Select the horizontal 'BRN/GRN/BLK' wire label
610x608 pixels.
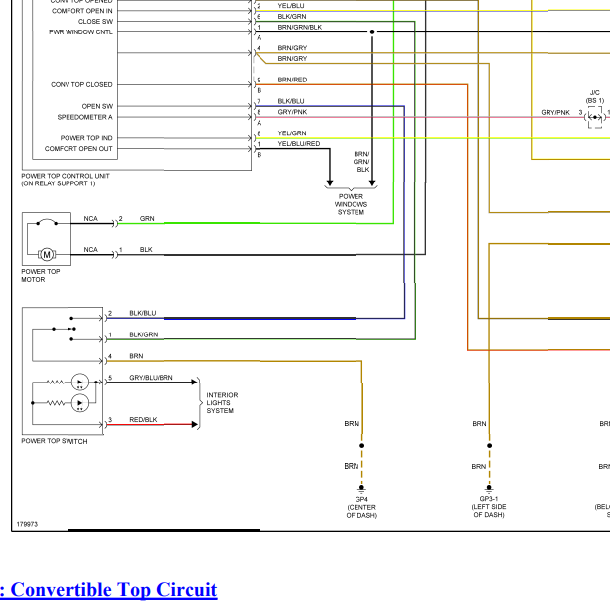coord(300,27)
